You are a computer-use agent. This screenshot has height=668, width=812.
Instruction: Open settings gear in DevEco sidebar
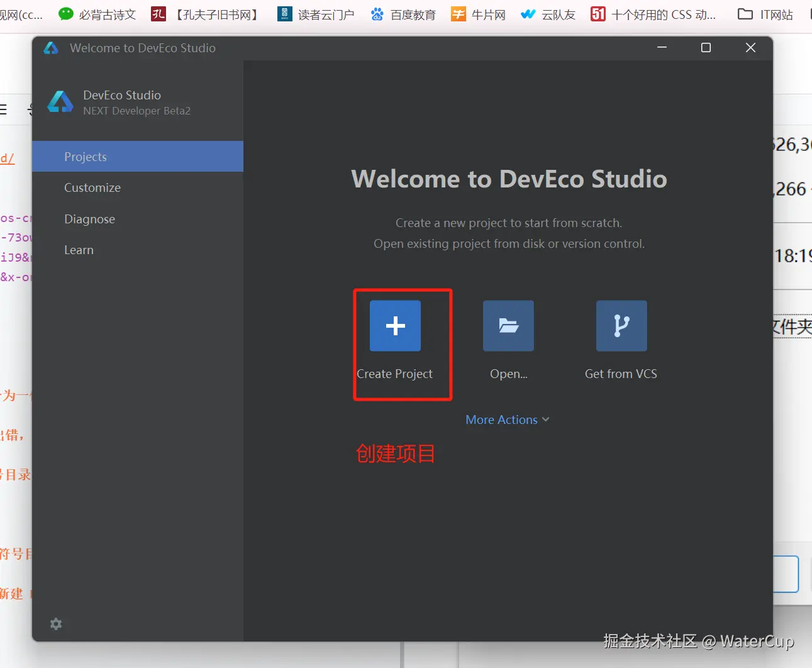click(56, 624)
